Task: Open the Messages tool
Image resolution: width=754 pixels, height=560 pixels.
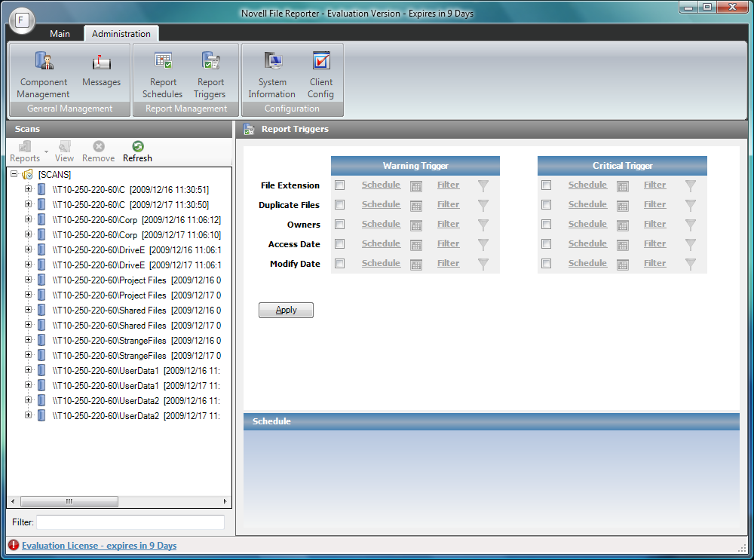Action: point(101,69)
